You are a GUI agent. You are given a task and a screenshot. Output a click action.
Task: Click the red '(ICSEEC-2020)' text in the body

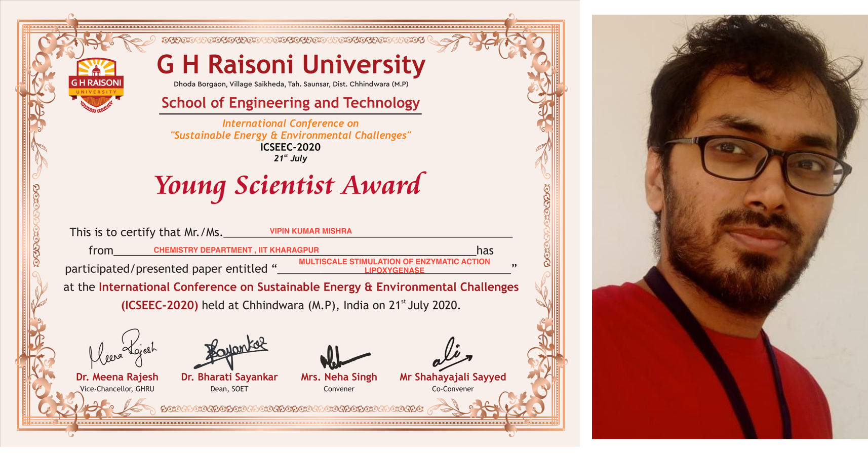pos(160,306)
